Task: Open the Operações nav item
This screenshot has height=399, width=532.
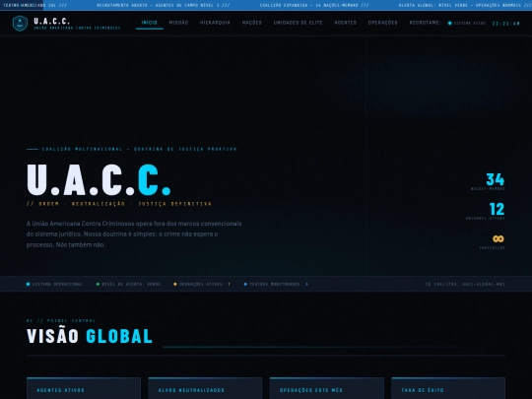Action: 382,23
